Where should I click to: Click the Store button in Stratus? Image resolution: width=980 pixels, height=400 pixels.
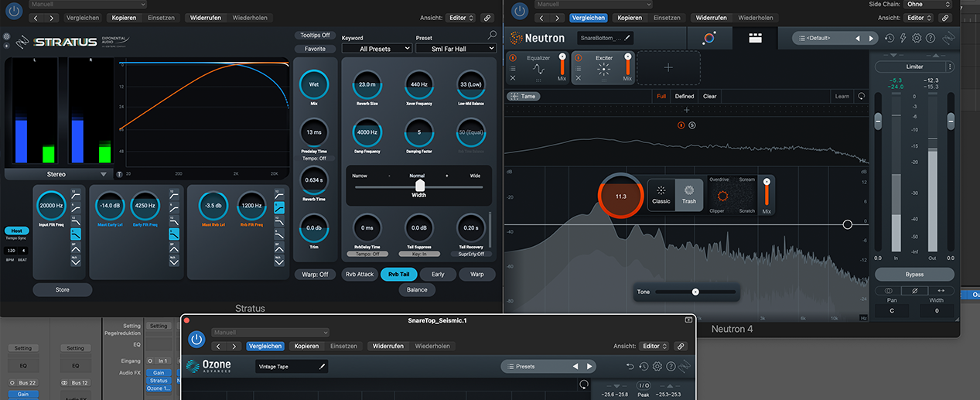(x=63, y=289)
